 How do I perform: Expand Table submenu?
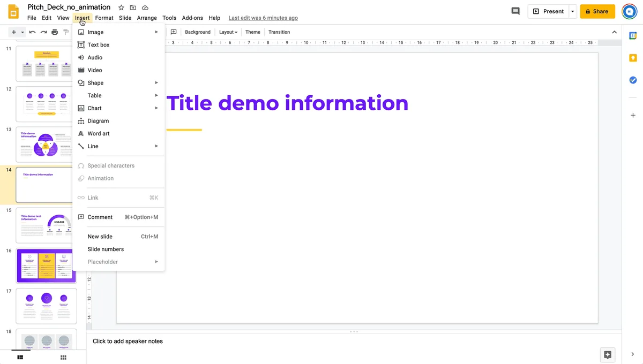(x=118, y=95)
